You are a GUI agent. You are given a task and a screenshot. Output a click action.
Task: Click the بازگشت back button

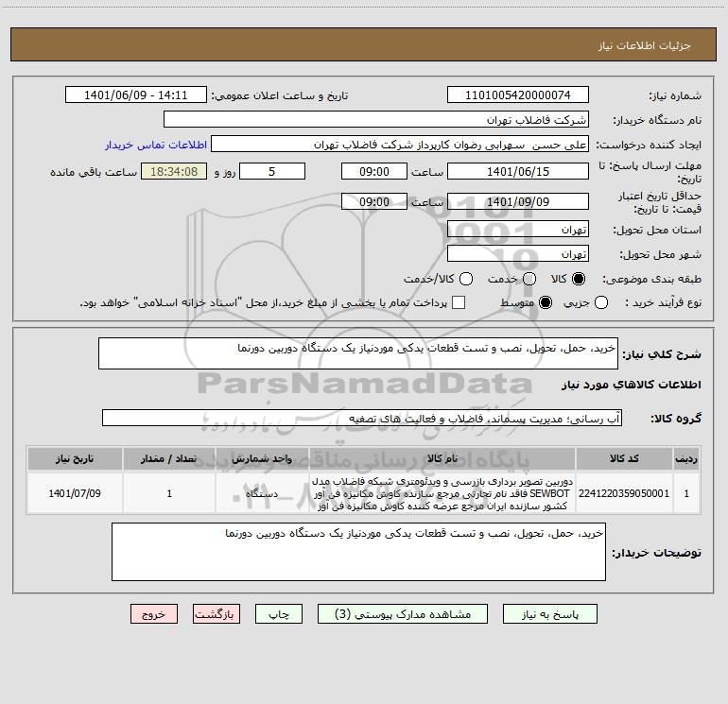(x=217, y=614)
